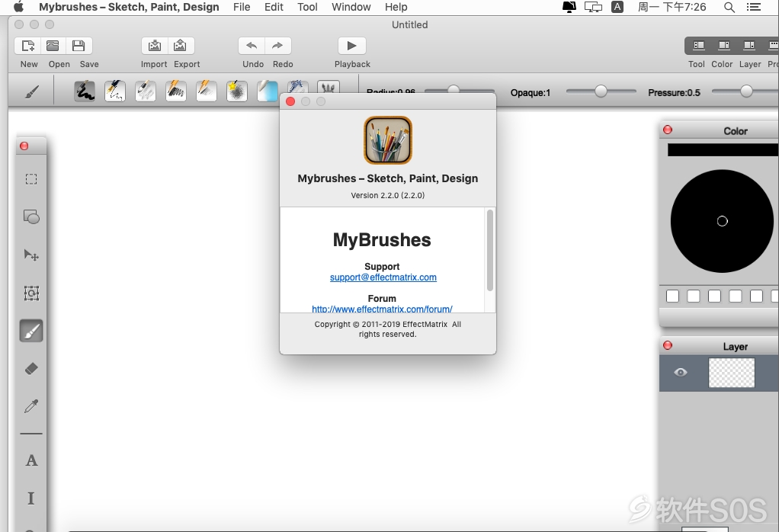Open the Window menu
The width and height of the screenshot is (779, 532).
click(351, 7)
